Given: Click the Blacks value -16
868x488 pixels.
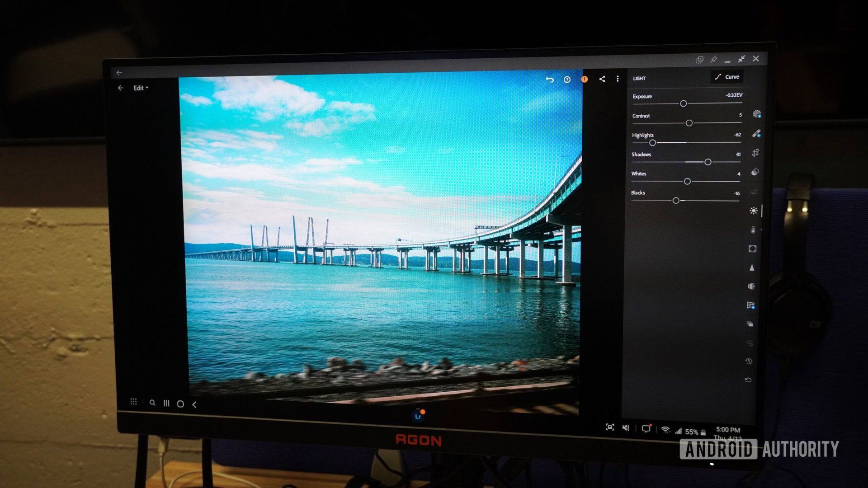Looking at the screenshot, I should [736, 193].
